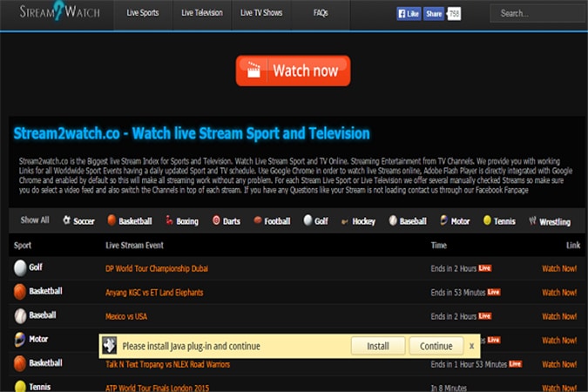Click Live badge in Anyang KGC row
588x392 pixels.
[x=494, y=292]
